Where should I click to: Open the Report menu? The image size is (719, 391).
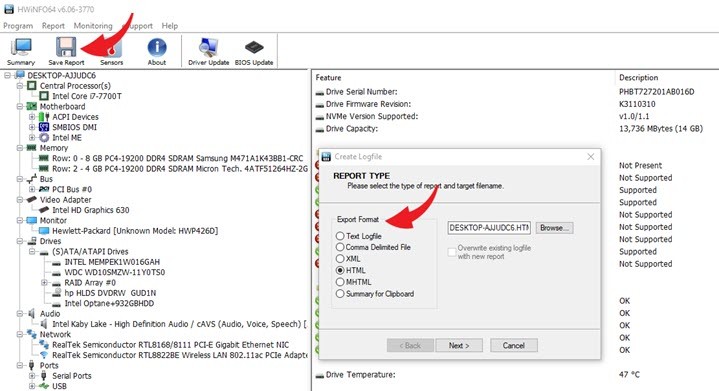coord(53,26)
